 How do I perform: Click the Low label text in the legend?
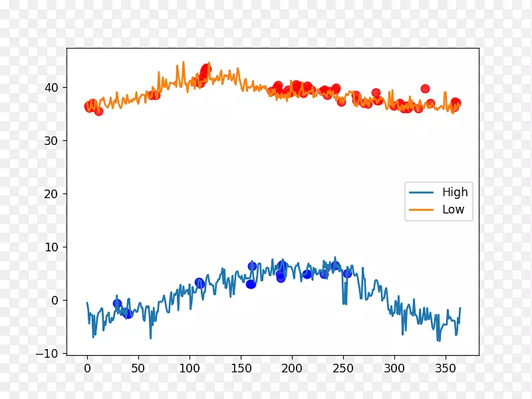point(454,209)
